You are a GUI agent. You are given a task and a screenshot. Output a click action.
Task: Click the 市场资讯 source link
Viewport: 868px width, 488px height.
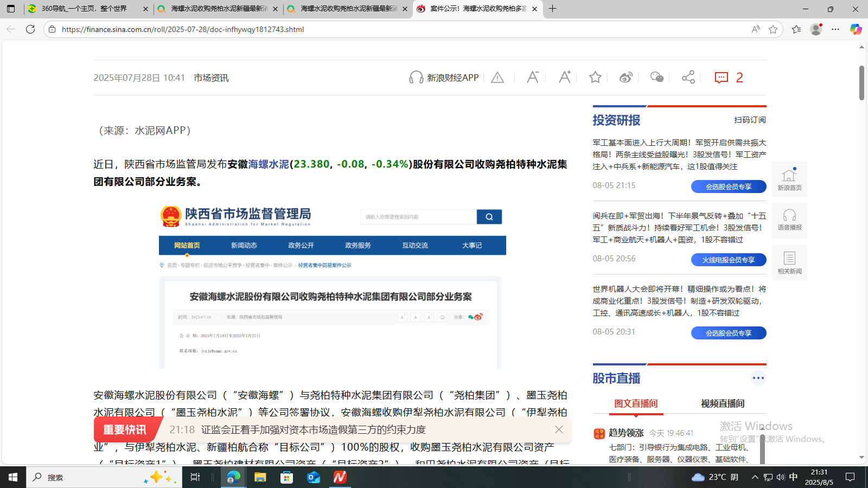click(211, 78)
